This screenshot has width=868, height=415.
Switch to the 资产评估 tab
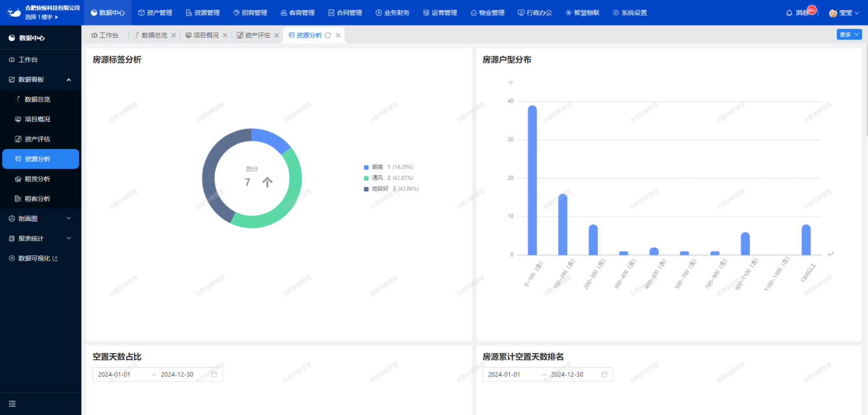253,35
